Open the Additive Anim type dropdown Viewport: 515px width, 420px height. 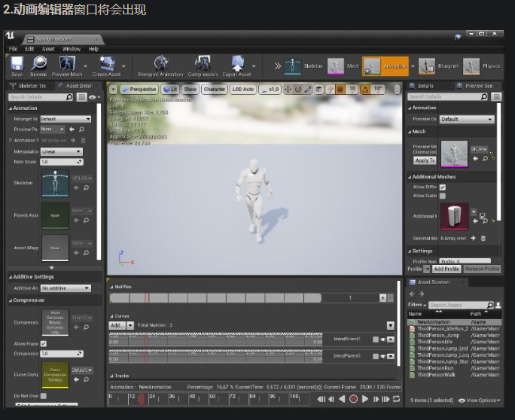click(66, 288)
